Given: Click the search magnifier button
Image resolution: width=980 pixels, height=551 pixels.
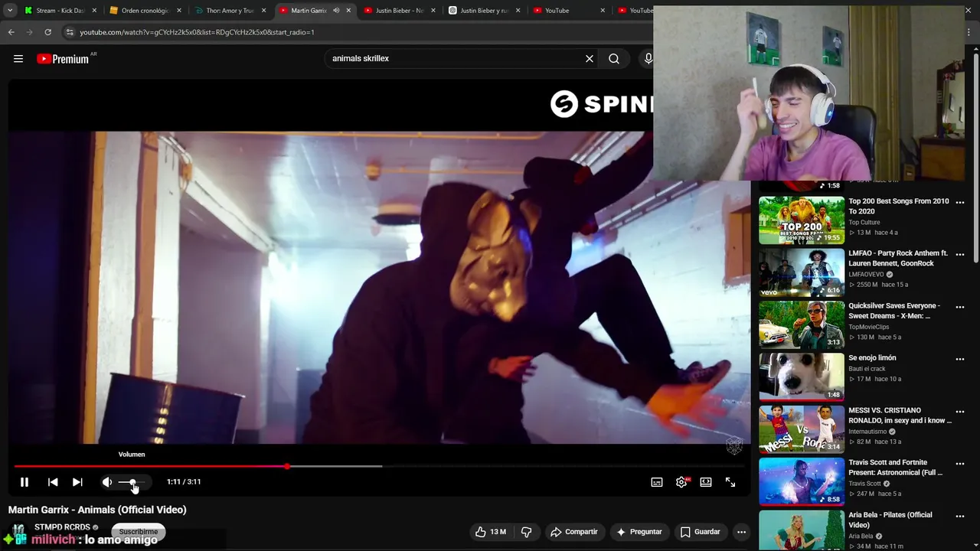Looking at the screenshot, I should click(x=614, y=58).
